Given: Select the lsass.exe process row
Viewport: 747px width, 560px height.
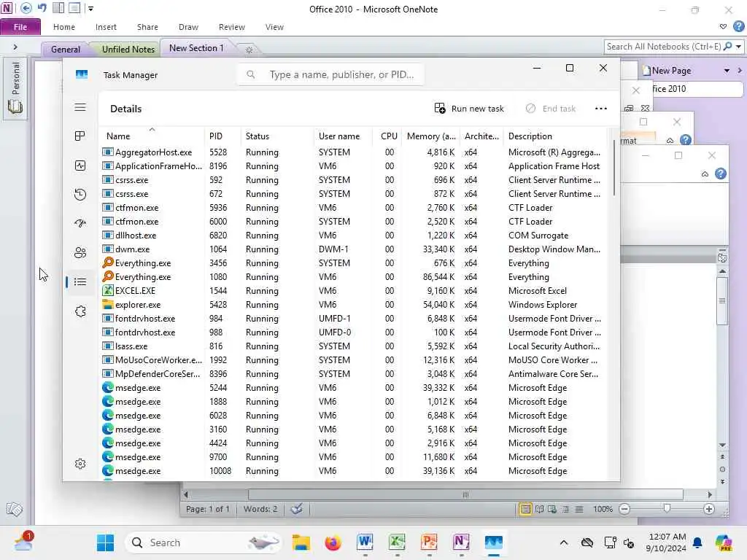Looking at the screenshot, I should point(354,346).
